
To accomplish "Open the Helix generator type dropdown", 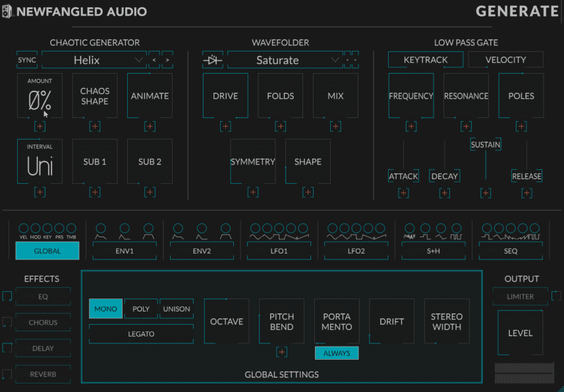I will pyautogui.click(x=94, y=60).
